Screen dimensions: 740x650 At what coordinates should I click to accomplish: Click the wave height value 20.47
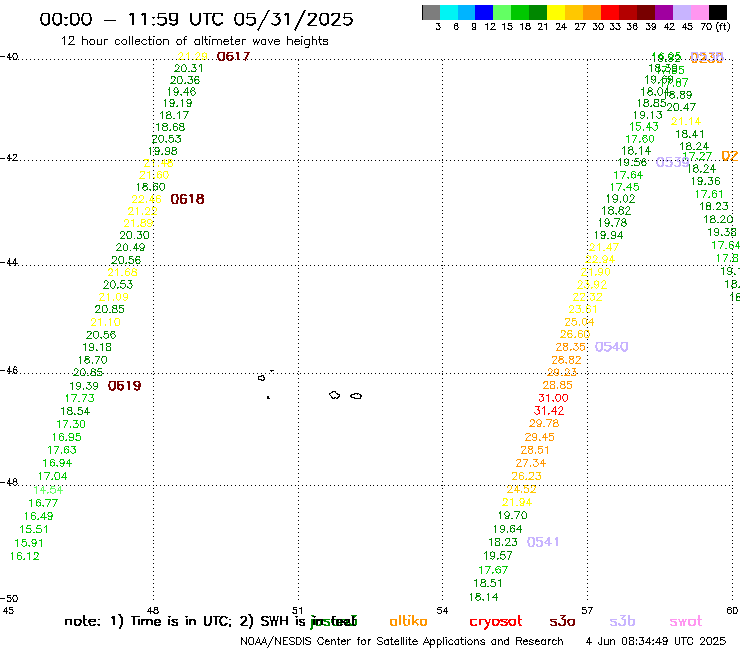click(681, 107)
